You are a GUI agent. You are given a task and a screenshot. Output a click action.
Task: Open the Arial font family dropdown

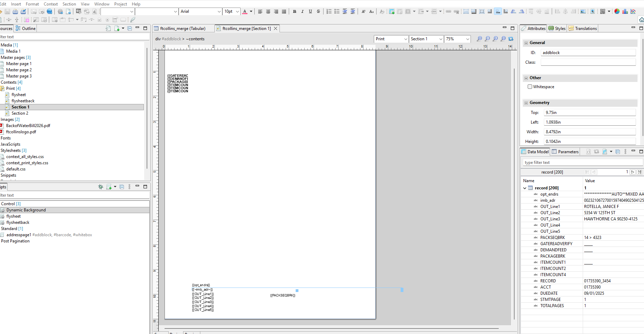(x=219, y=11)
